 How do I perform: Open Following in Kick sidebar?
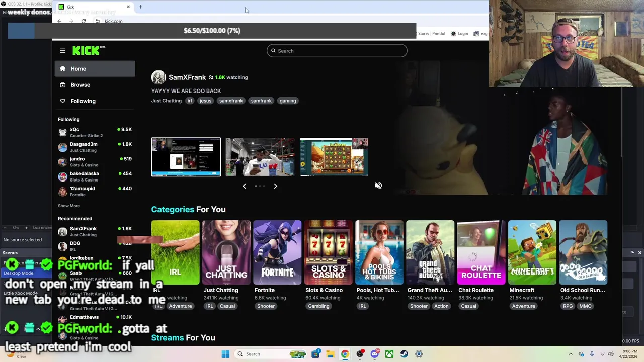pyautogui.click(x=95, y=101)
